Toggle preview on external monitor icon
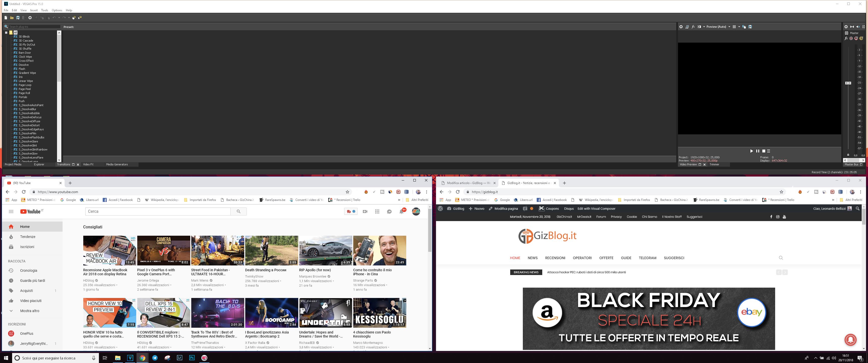This screenshot has width=868, height=363. point(687,27)
